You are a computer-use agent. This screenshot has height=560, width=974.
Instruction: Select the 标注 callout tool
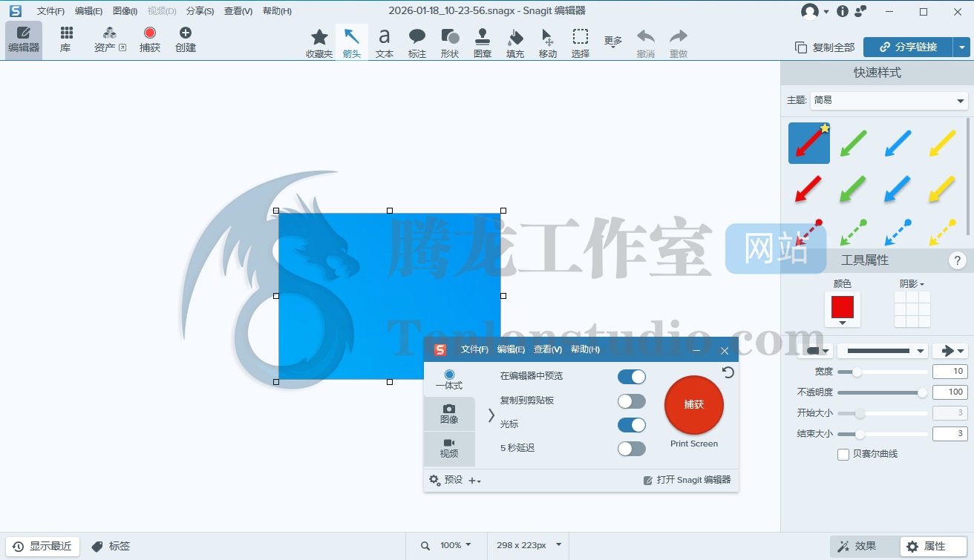click(x=417, y=42)
